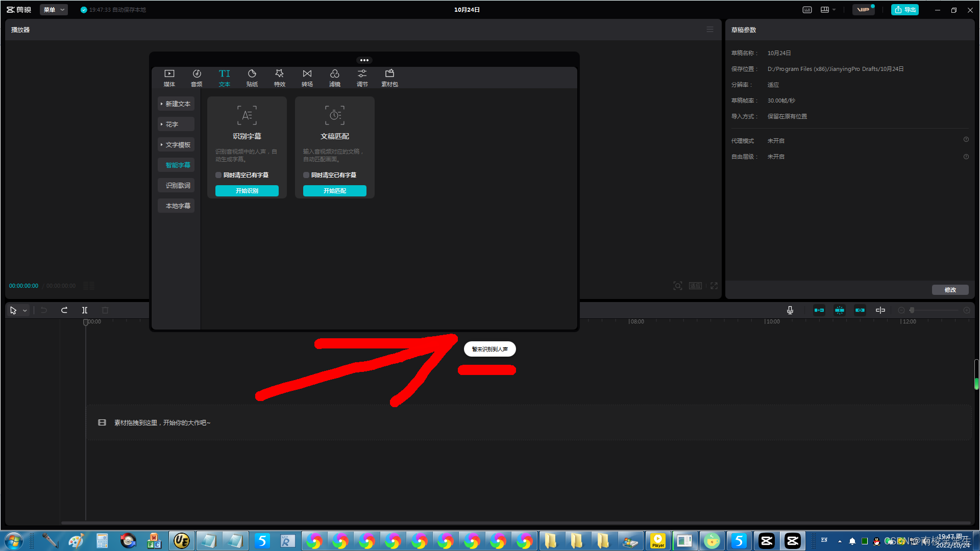Open the 菜单 dropdown menu
Viewport: 980px width, 551px height.
tap(54, 10)
